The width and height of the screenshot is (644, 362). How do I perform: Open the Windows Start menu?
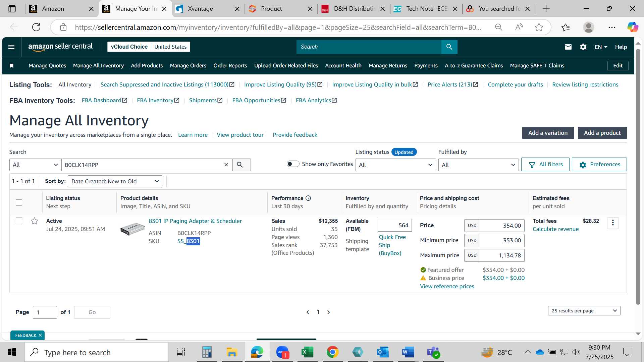point(12,352)
